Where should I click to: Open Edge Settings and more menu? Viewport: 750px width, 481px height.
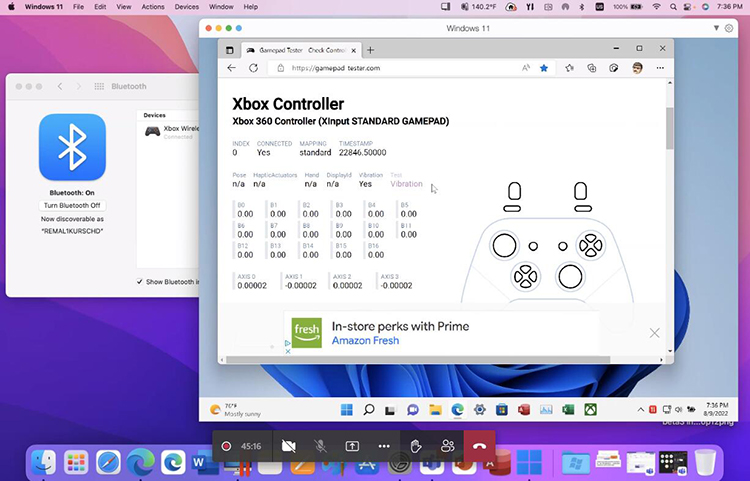(660, 68)
